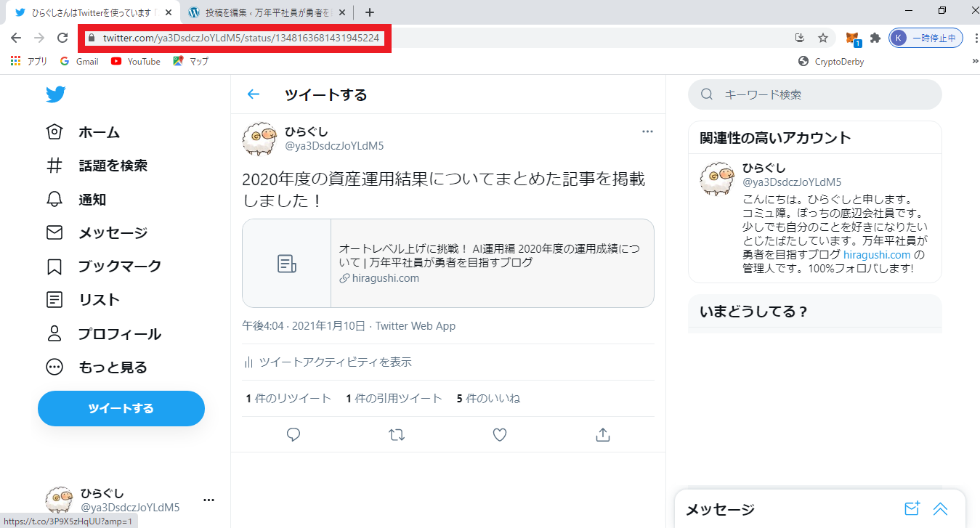Go back using the blue arrow
Screen dimensions: 980x528
(253, 94)
